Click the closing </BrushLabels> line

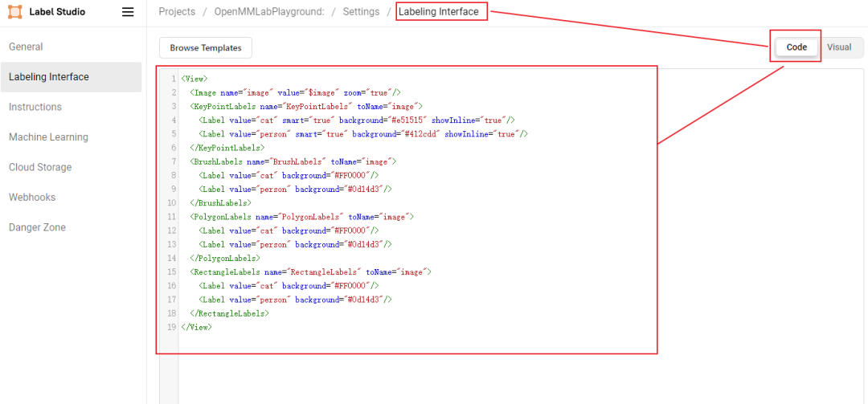pyautogui.click(x=220, y=203)
